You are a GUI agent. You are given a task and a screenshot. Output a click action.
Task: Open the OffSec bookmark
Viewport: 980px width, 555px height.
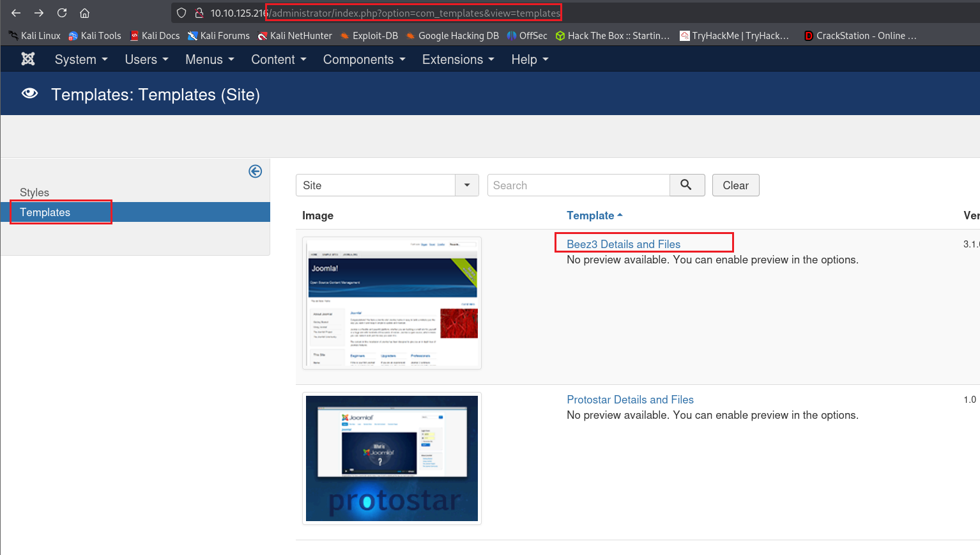click(527, 36)
